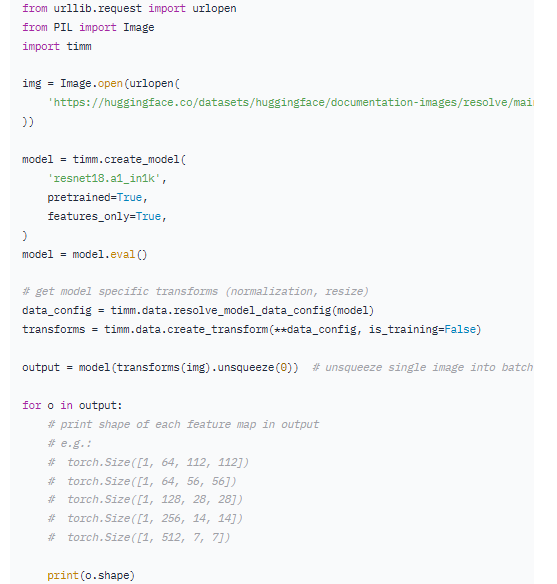The image size is (557, 584).
Task: Click the is_training=False argument
Action: point(422,330)
